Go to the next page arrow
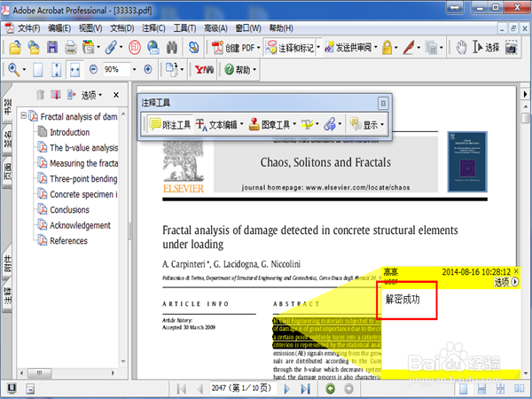 coord(286,388)
